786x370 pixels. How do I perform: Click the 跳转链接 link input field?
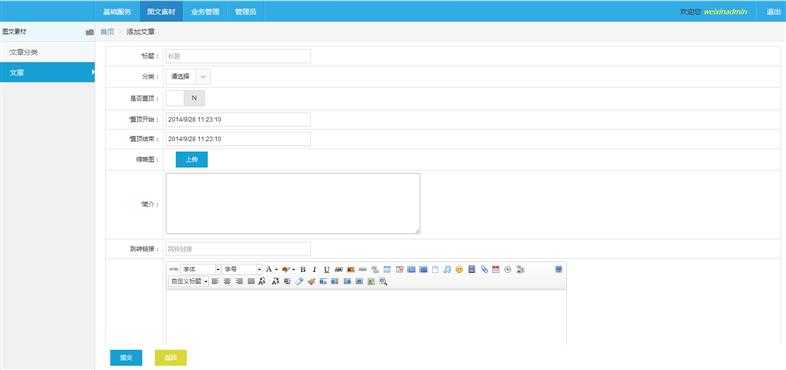pos(238,249)
